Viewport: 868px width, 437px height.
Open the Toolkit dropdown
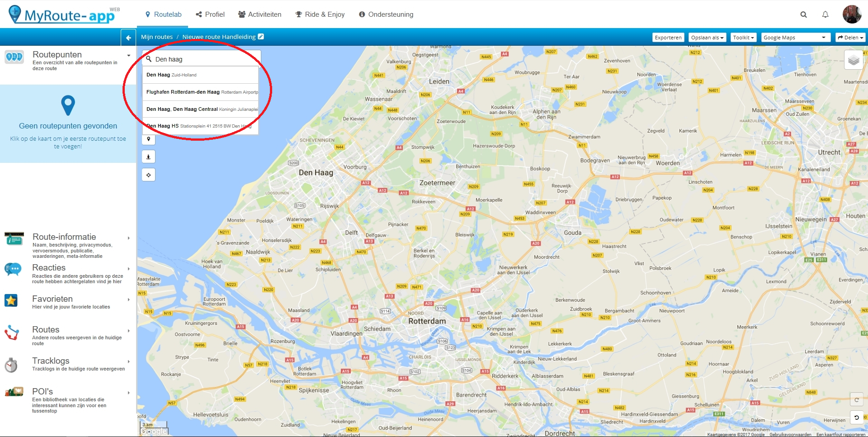(x=744, y=38)
